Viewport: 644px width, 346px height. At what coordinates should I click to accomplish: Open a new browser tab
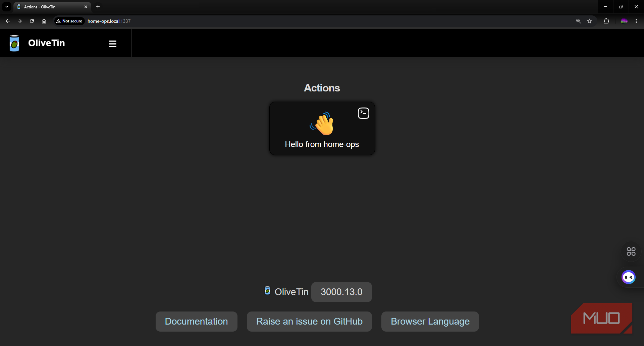coord(98,7)
